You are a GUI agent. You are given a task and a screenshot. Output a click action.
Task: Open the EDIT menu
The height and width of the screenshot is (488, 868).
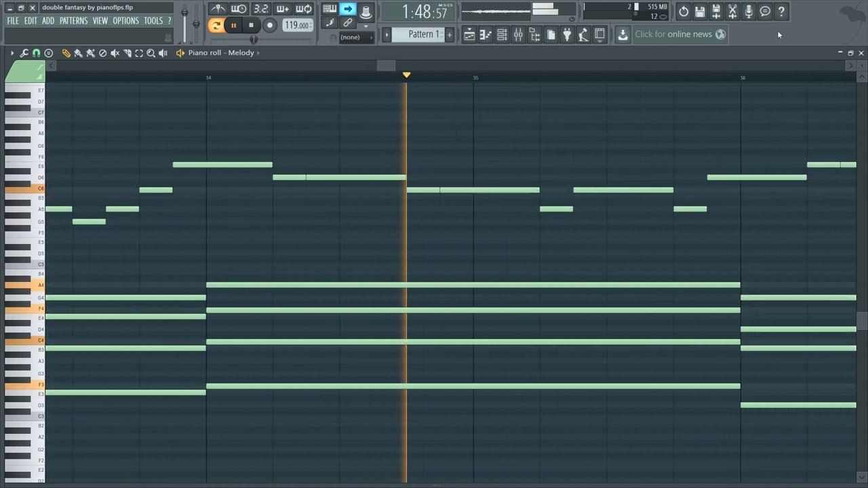[x=31, y=21]
